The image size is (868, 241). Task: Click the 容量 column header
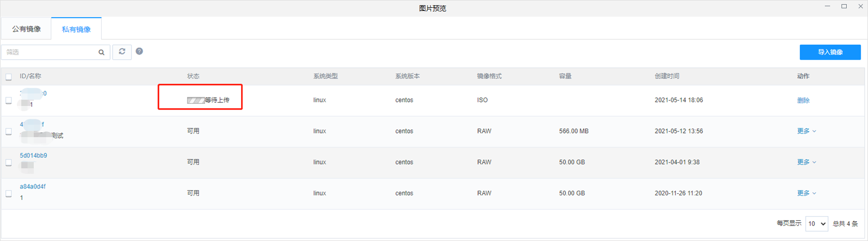(x=565, y=76)
